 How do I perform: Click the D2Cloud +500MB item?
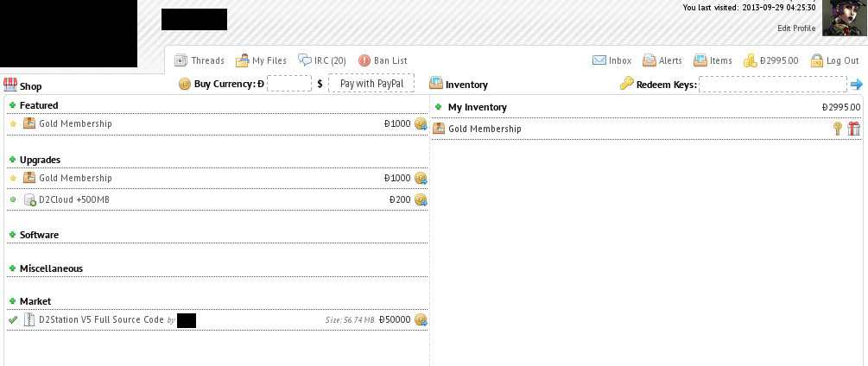(x=74, y=199)
